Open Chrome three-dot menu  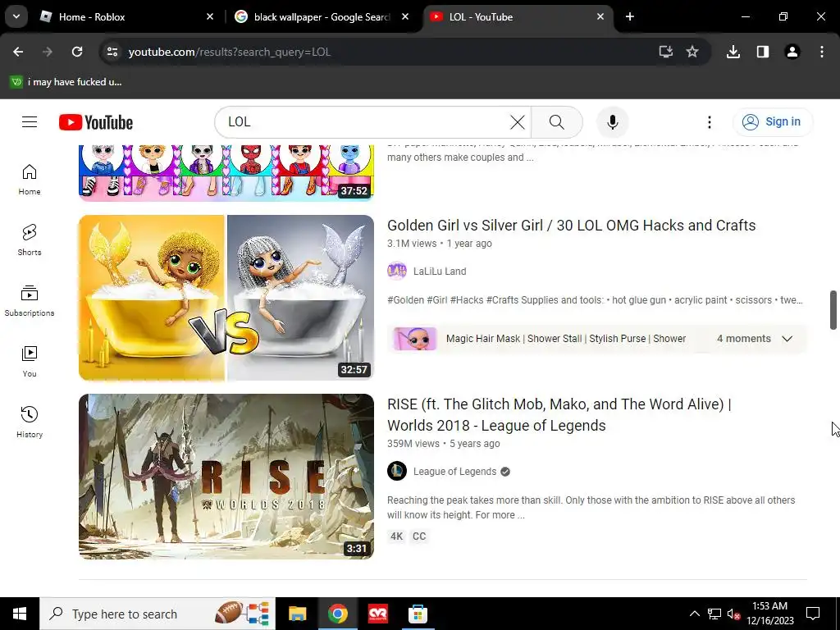pos(822,52)
